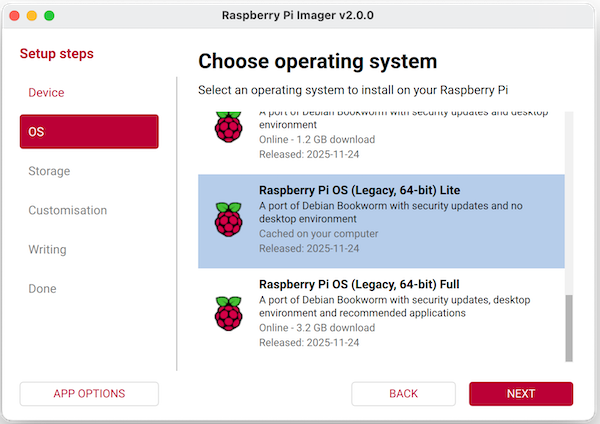
Task: Close the Raspberry Pi Imager window
Action: click(x=15, y=16)
